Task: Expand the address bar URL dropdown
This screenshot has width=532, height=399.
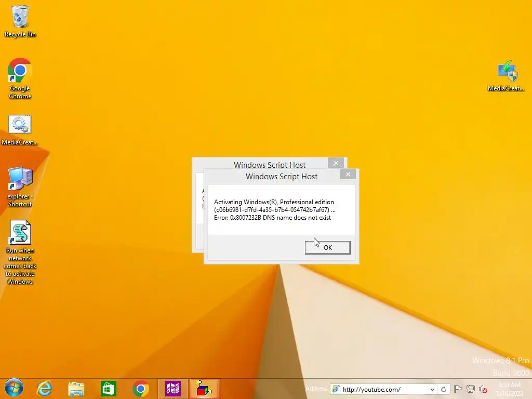Action: pos(432,389)
